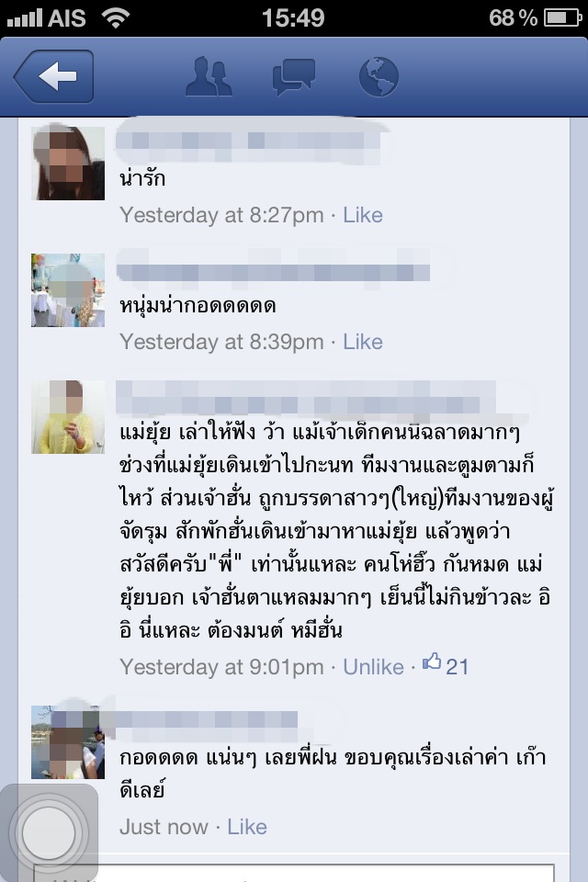
Task: Like the 8:39pm comment
Action: click(x=363, y=342)
